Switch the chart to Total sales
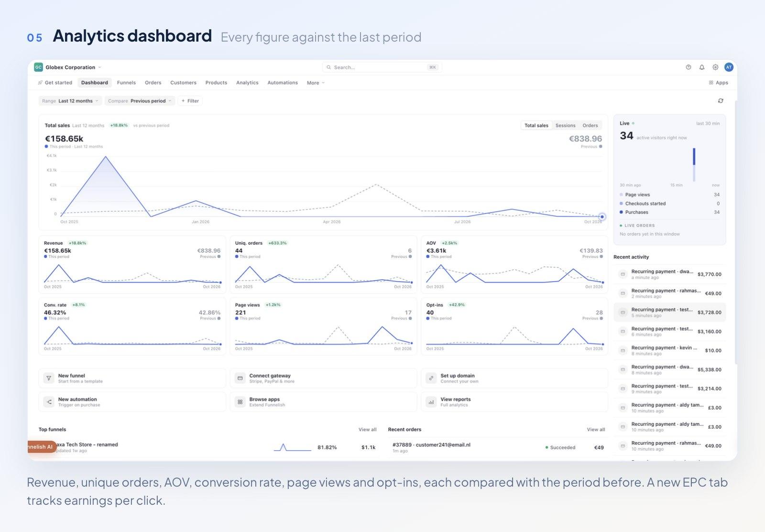 (536, 126)
